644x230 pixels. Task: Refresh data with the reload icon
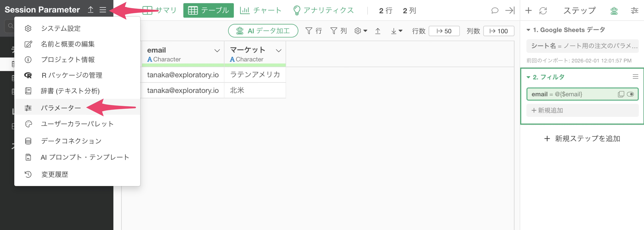pos(543,11)
